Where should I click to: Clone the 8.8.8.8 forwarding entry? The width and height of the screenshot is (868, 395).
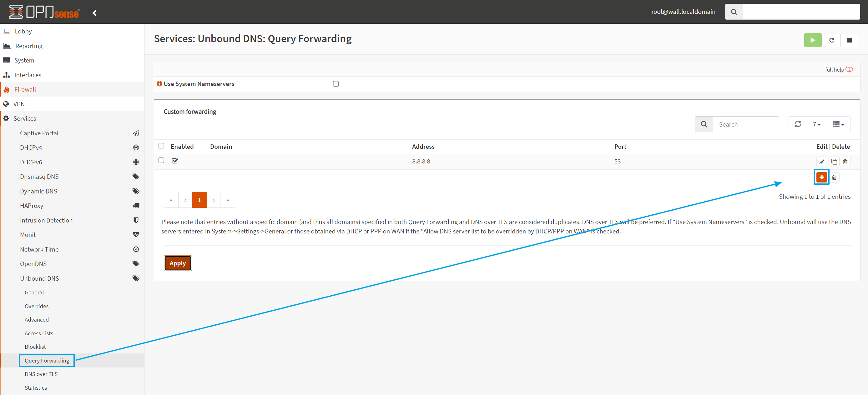point(834,162)
